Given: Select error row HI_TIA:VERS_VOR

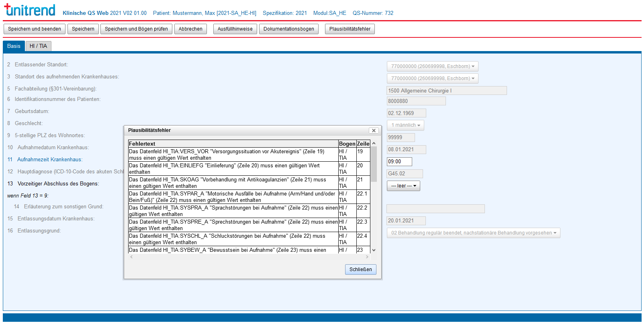Looking at the screenshot, I should [x=249, y=154].
